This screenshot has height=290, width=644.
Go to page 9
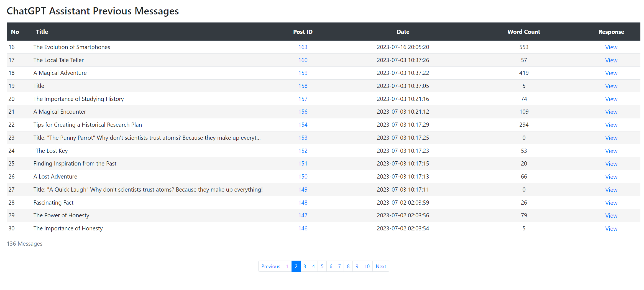click(357, 266)
